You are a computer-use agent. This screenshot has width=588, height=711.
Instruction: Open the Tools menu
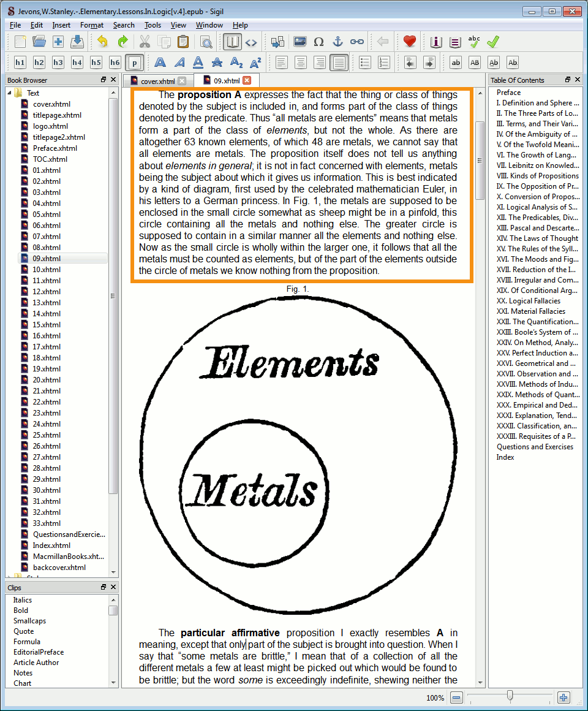(x=153, y=25)
